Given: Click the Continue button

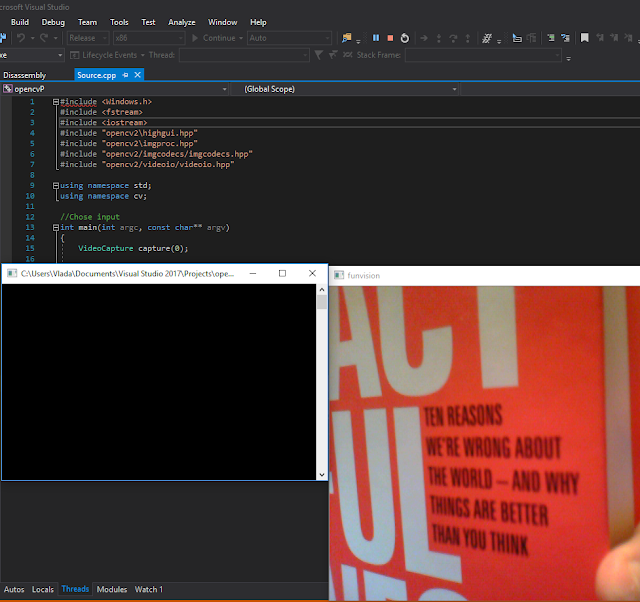Looking at the screenshot, I should 214,38.
